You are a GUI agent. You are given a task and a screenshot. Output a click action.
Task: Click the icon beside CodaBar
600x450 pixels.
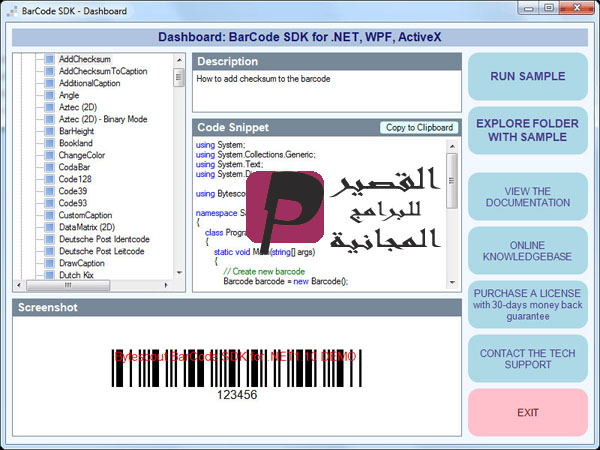tap(49, 167)
